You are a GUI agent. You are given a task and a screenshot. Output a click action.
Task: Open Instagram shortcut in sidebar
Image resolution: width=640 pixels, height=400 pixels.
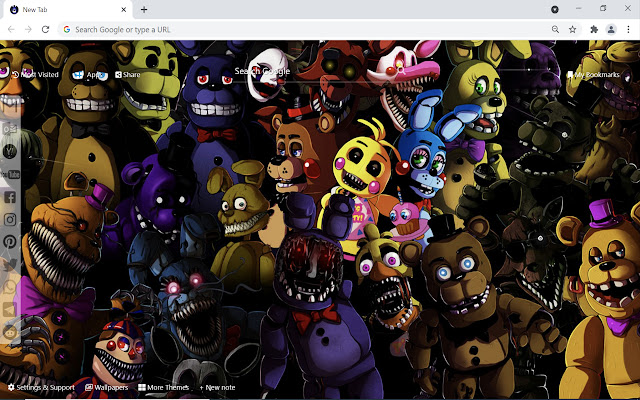click(x=10, y=220)
